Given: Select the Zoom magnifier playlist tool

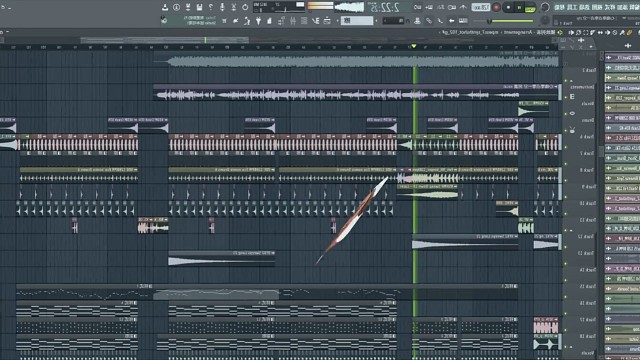Looking at the screenshot, I should [x=578, y=32].
